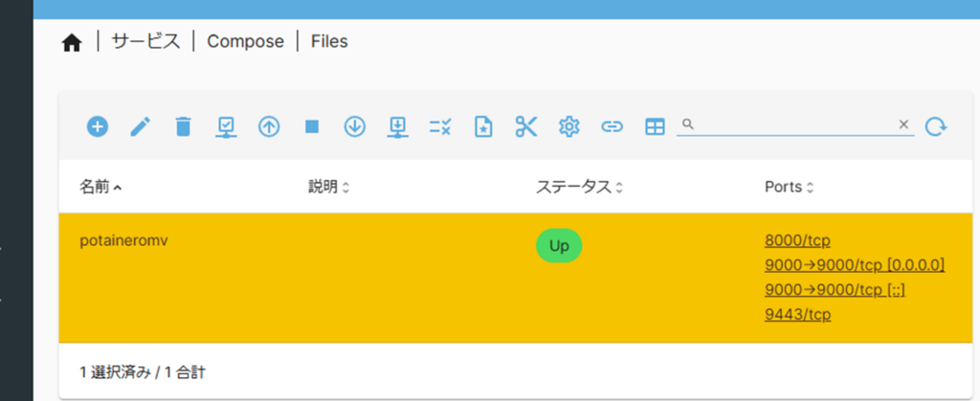Click the up arrow circle icon
The width and height of the screenshot is (980, 401).
coord(269,126)
